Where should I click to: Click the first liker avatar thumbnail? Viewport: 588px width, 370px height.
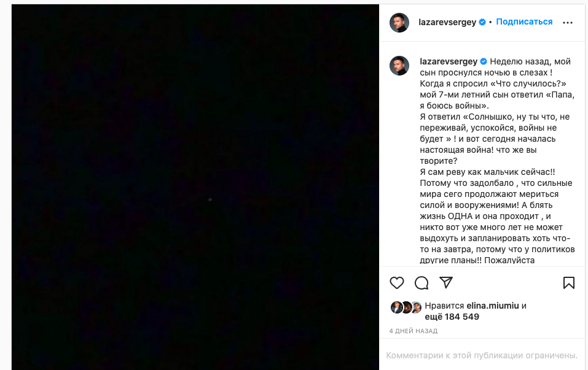pyautogui.click(x=397, y=307)
